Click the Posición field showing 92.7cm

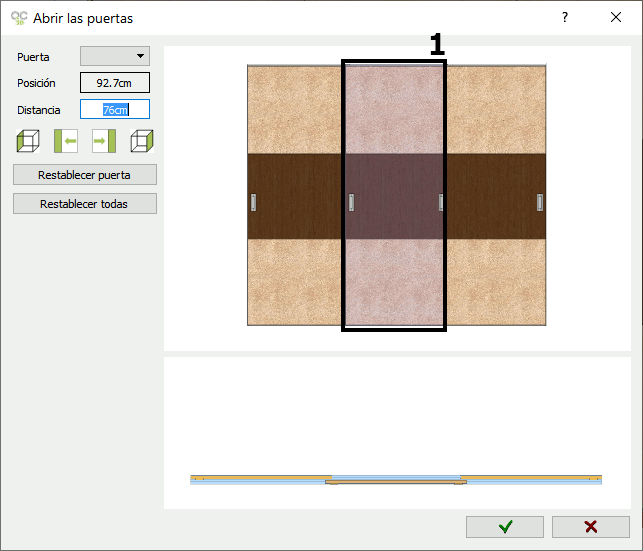(115, 83)
